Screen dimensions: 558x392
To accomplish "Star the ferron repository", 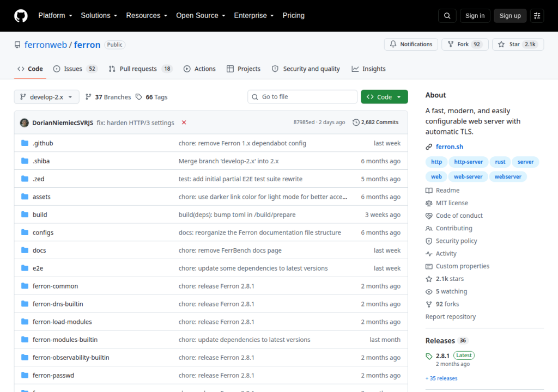I will (518, 44).
